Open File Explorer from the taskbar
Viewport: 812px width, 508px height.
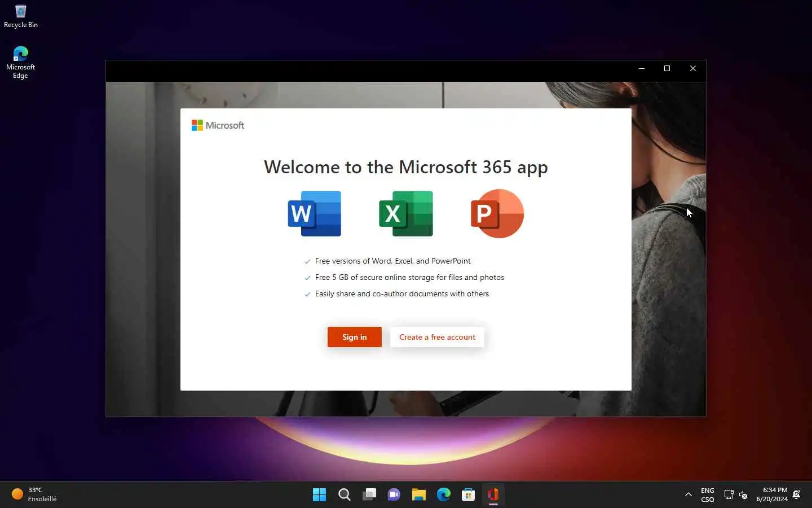(x=419, y=495)
